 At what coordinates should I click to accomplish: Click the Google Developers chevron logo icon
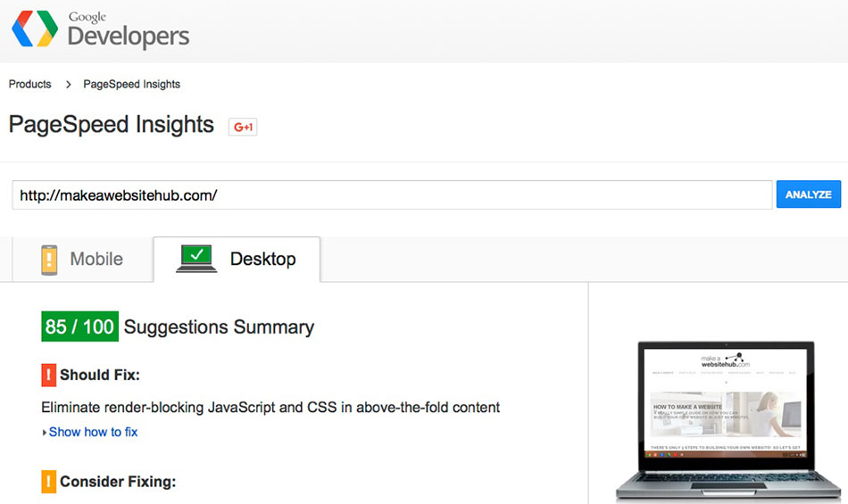point(35,29)
